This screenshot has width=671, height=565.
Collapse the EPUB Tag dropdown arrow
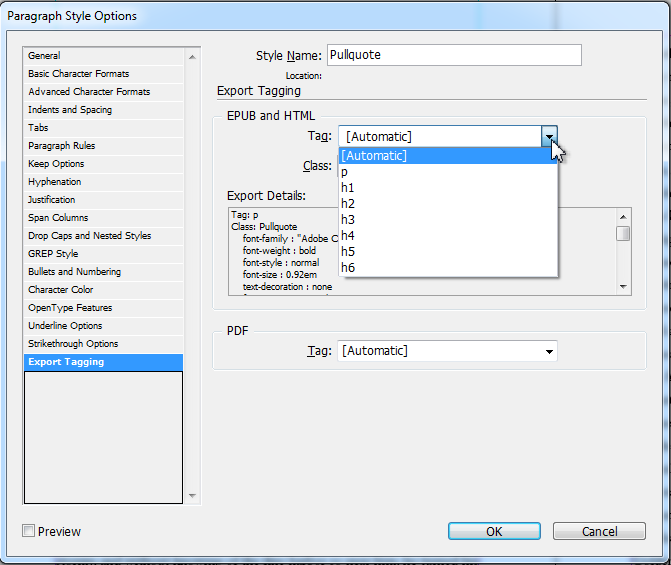click(x=549, y=137)
